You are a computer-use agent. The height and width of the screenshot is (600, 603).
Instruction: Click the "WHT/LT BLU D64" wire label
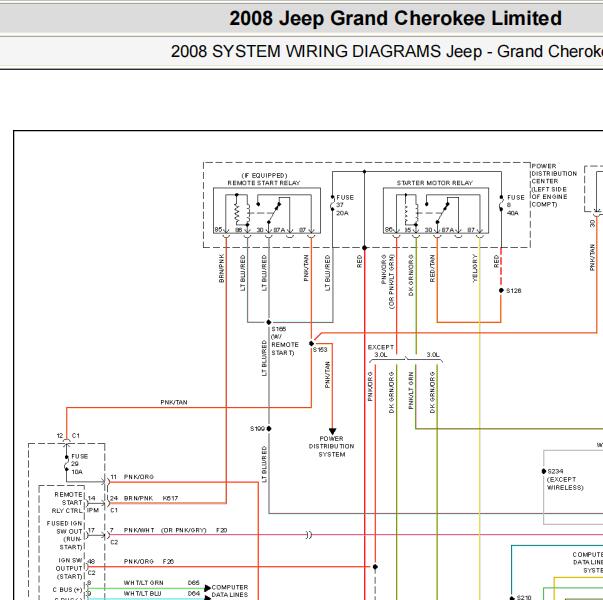pos(162,594)
